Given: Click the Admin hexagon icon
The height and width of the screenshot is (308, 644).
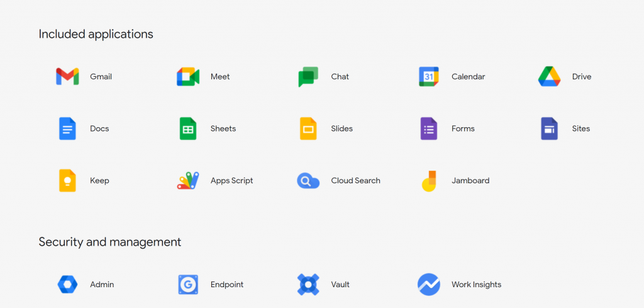Looking at the screenshot, I should [67, 285].
